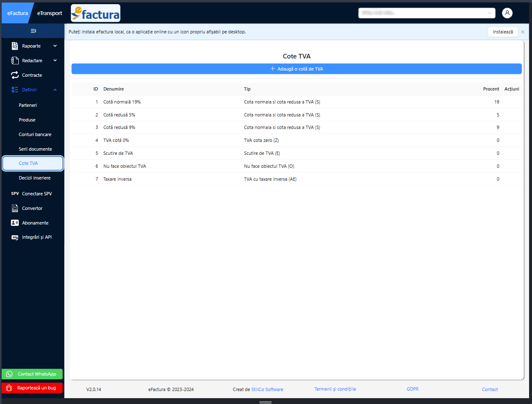The image size is (532, 404).
Task: Select Cote TVA in the sidebar
Action: [33, 163]
